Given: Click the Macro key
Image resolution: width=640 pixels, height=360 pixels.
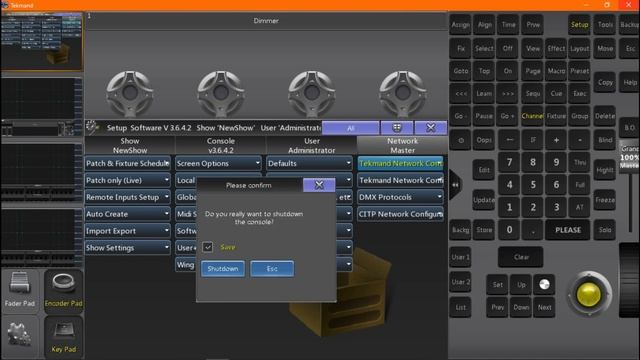Looking at the screenshot, I should [x=556, y=71].
